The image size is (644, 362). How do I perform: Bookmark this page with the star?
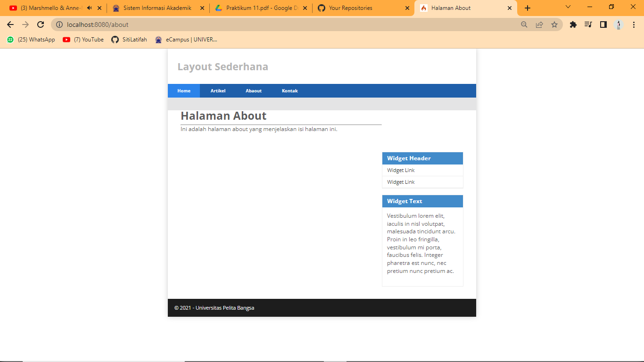(554, 25)
